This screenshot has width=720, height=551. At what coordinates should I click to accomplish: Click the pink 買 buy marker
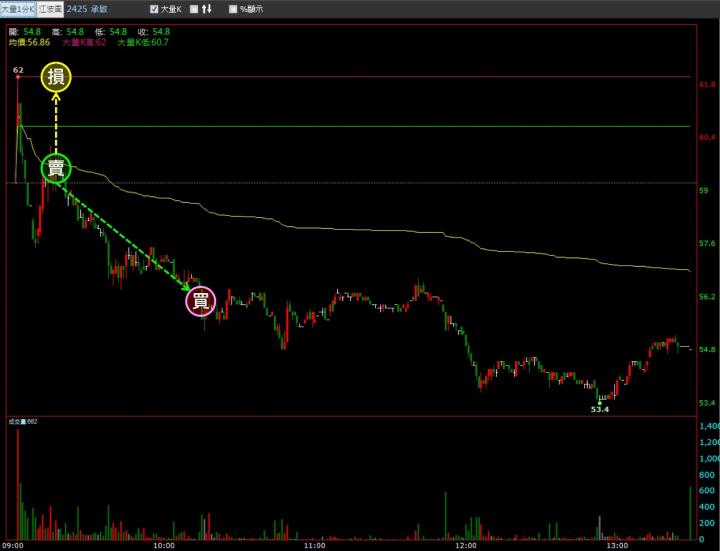click(201, 301)
